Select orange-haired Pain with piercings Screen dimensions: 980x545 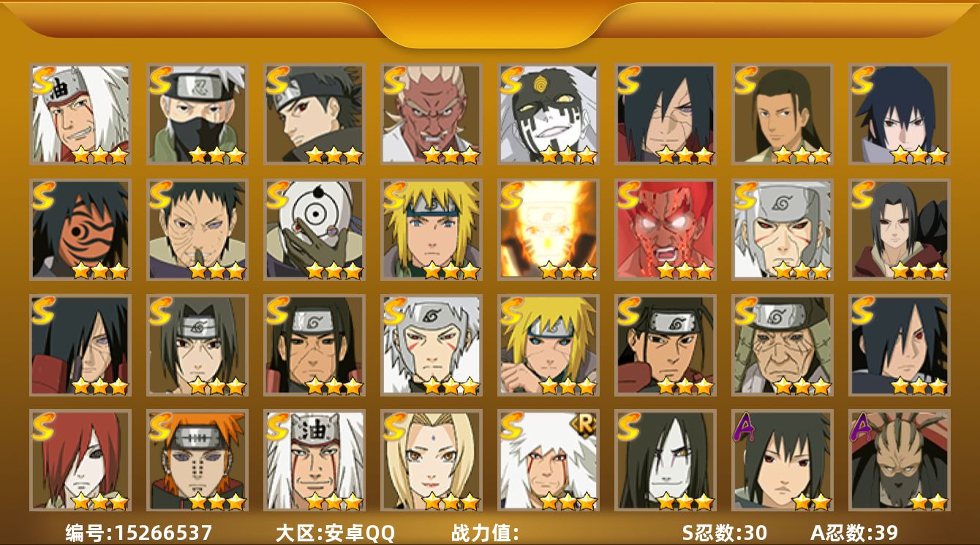click(197, 460)
